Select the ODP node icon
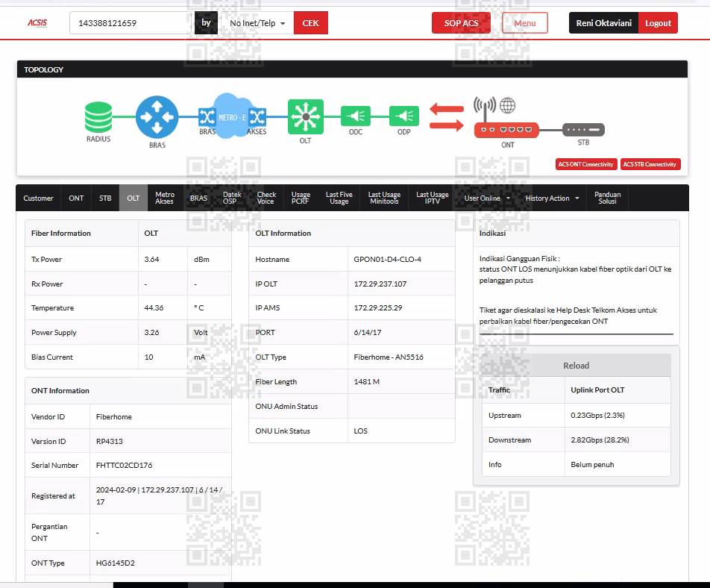 pos(404,116)
